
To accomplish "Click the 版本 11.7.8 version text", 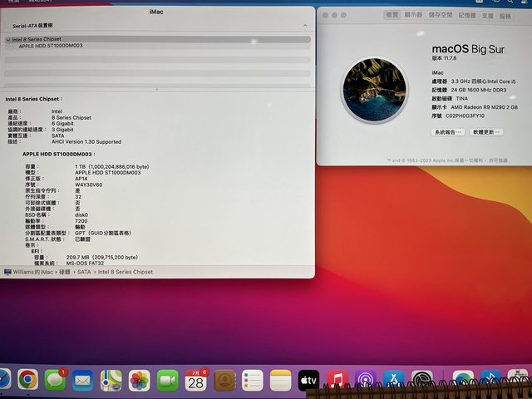I will 444,58.
